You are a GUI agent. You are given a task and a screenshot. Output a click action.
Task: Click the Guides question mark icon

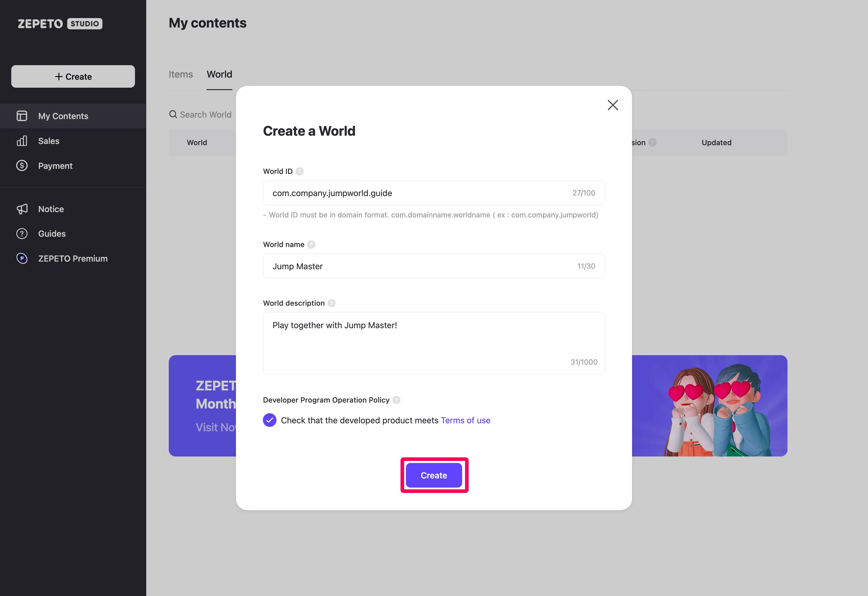22,233
